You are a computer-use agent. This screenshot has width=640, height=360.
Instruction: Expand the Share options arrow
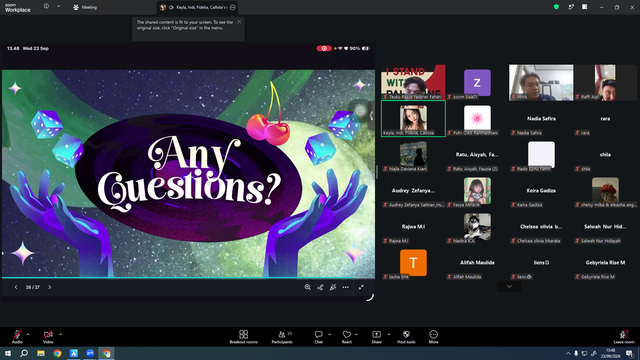pyautogui.click(x=389, y=334)
